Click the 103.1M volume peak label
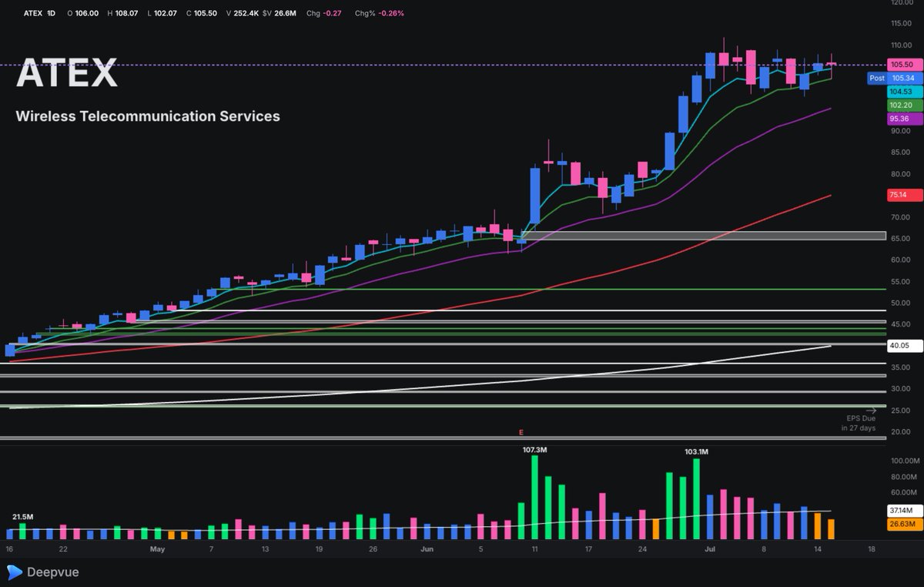Image resolution: width=924 pixels, height=587 pixels. point(698,451)
